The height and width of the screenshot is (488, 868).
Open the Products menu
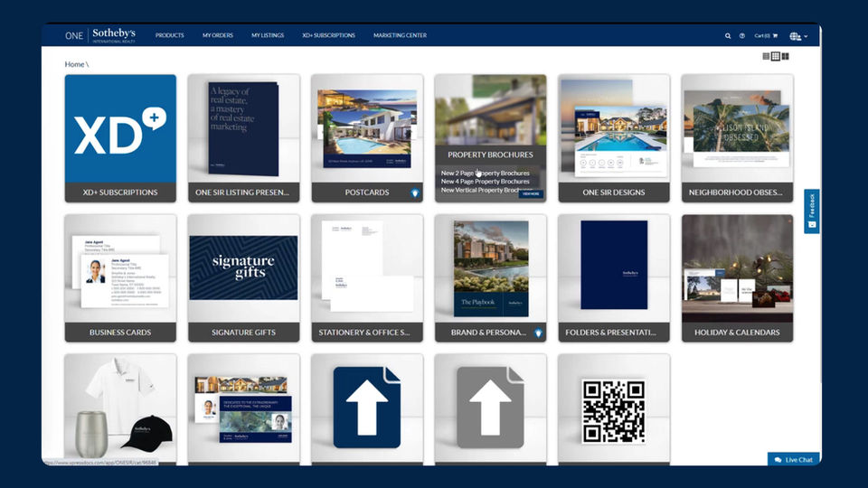click(x=169, y=35)
